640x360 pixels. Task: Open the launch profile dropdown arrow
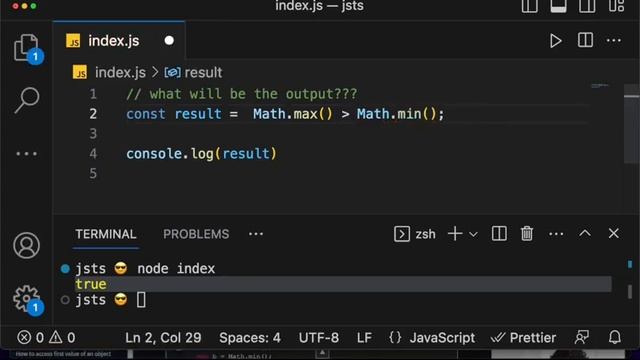473,235
